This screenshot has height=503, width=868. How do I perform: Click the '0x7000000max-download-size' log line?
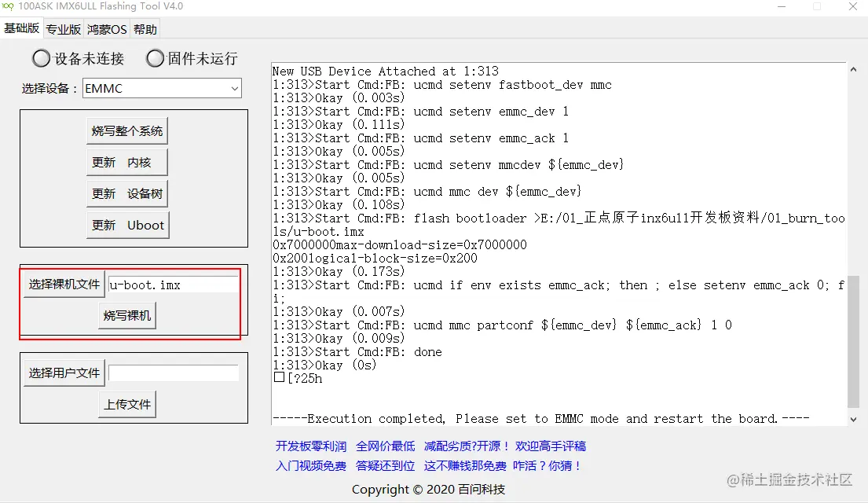(x=400, y=245)
